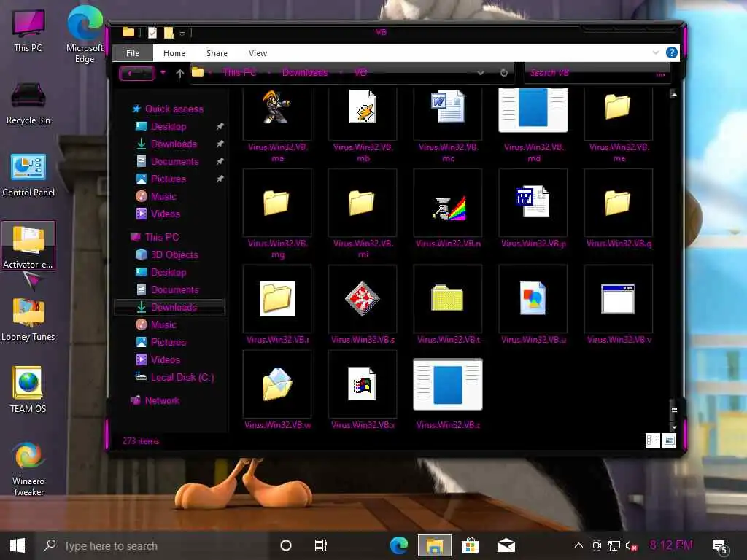Click new folder quick access toolbar icon
Image resolution: width=747 pixels, height=560 pixels.
(x=169, y=32)
